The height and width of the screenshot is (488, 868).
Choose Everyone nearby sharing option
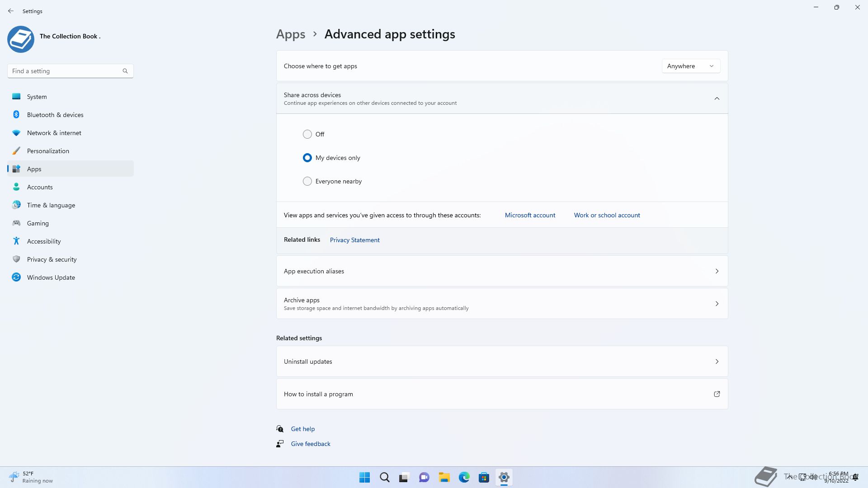coord(307,181)
